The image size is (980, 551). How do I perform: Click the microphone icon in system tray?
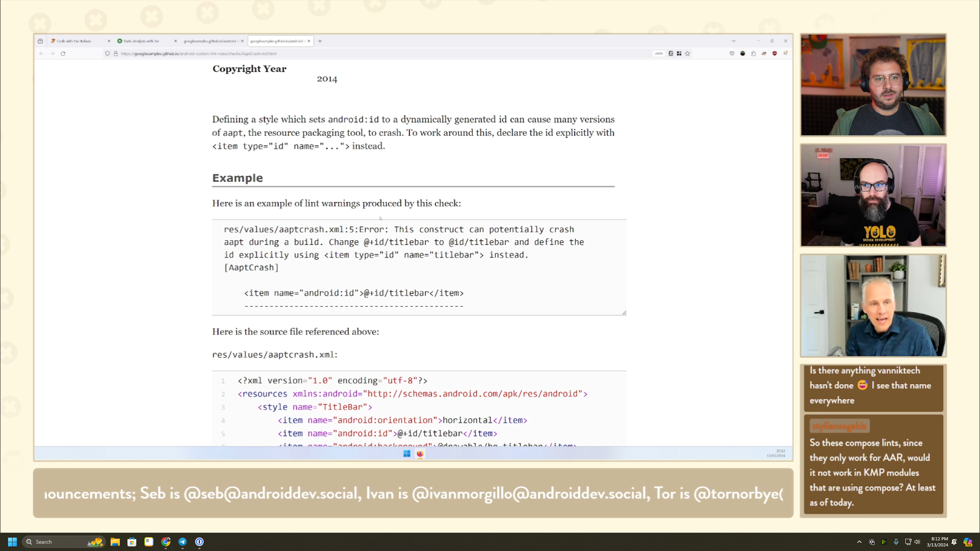coord(896,542)
